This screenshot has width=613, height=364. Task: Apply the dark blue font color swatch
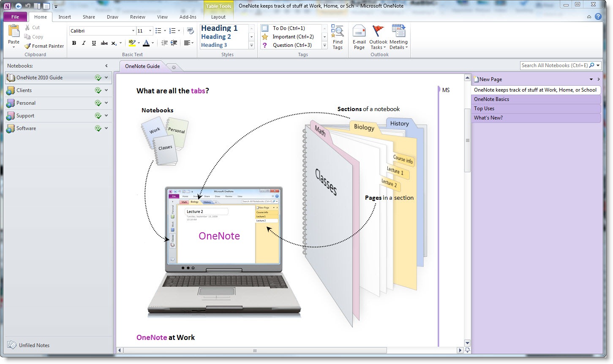point(146,43)
